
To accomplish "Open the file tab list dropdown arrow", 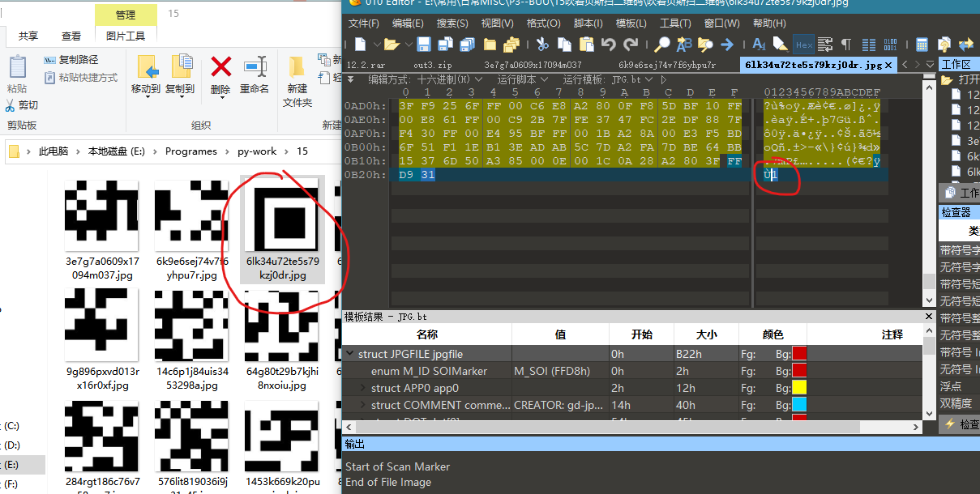I will coord(929,65).
